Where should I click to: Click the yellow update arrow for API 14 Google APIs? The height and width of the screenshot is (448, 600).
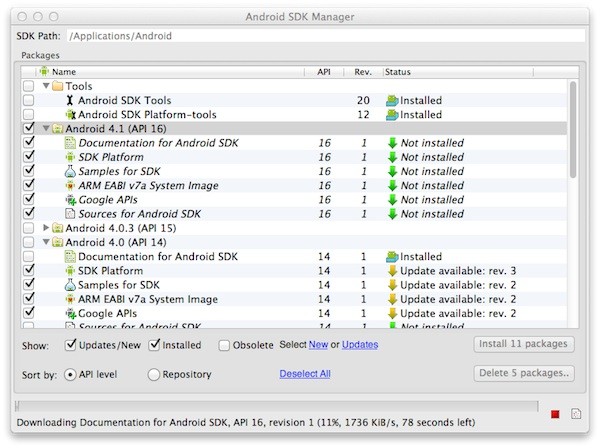(392, 313)
